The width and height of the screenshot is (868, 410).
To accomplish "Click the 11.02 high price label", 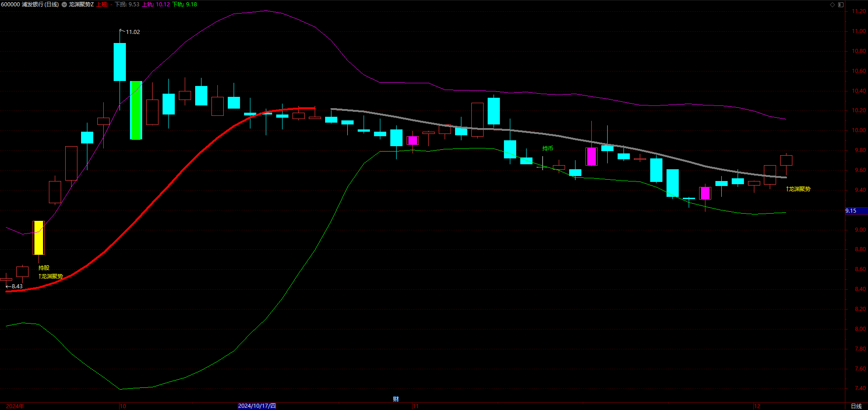I will click(x=133, y=32).
